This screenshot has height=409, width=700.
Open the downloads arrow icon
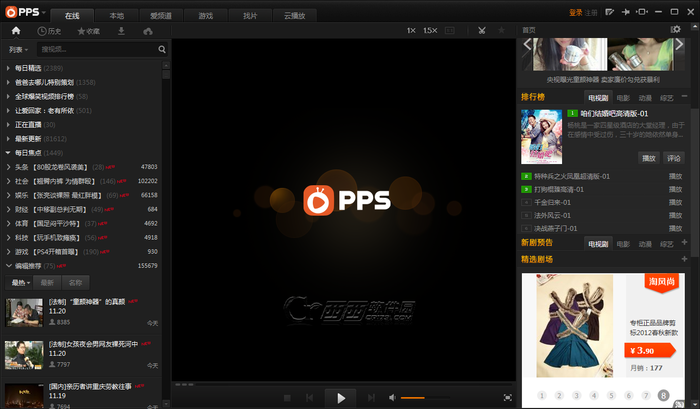click(121, 31)
